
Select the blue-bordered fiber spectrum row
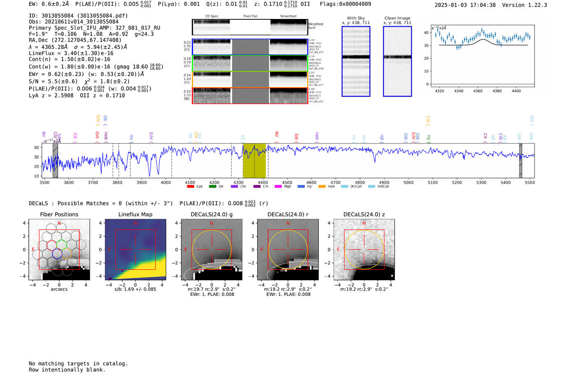point(250,47)
